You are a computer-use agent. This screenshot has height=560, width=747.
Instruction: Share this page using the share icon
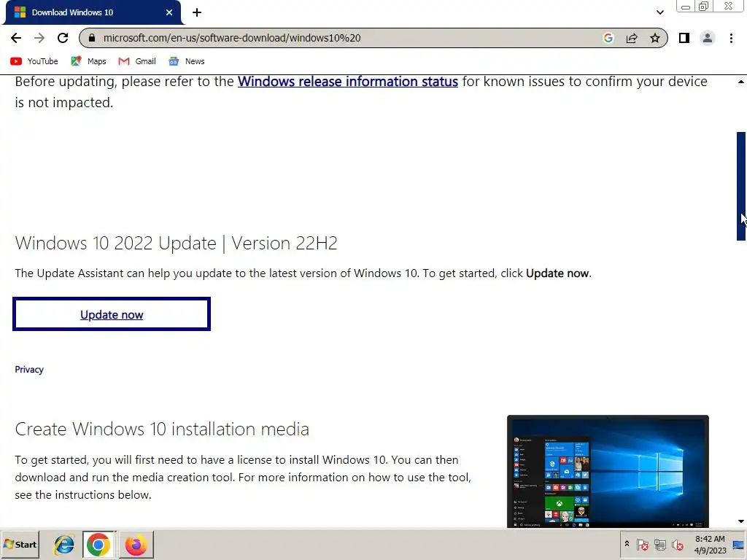(632, 38)
